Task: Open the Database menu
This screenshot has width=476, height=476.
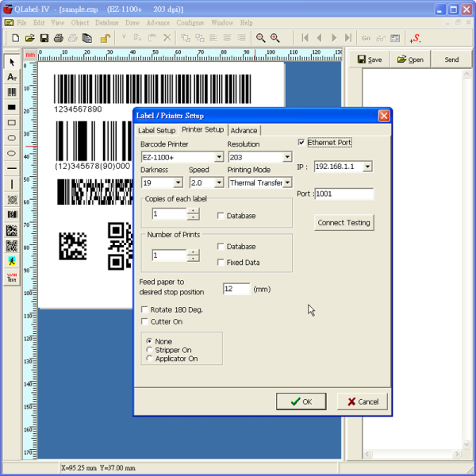Action: pyautogui.click(x=106, y=23)
